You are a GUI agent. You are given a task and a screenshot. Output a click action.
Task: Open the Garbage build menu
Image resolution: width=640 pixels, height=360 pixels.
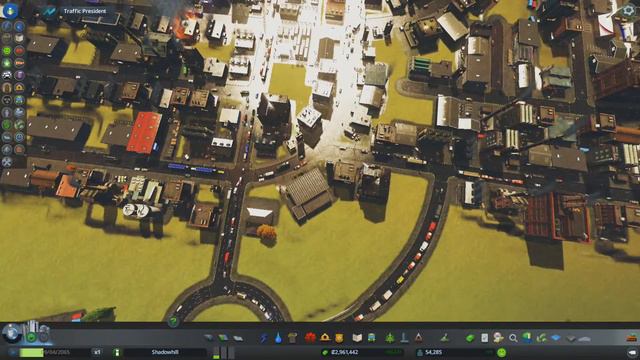pyautogui.click(x=292, y=338)
